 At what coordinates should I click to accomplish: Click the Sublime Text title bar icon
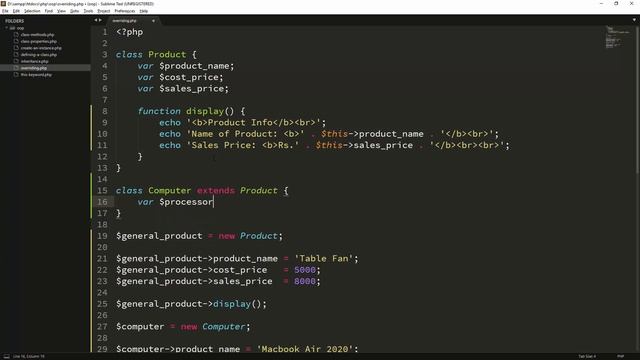click(x=3, y=4)
